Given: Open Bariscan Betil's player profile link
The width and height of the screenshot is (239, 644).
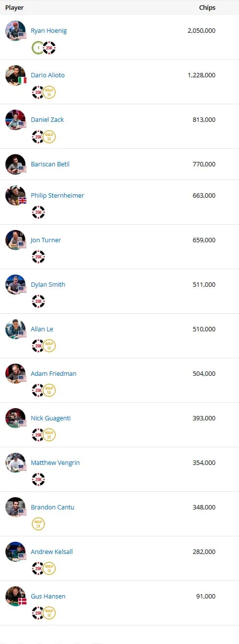Looking at the screenshot, I should pyautogui.click(x=50, y=164).
